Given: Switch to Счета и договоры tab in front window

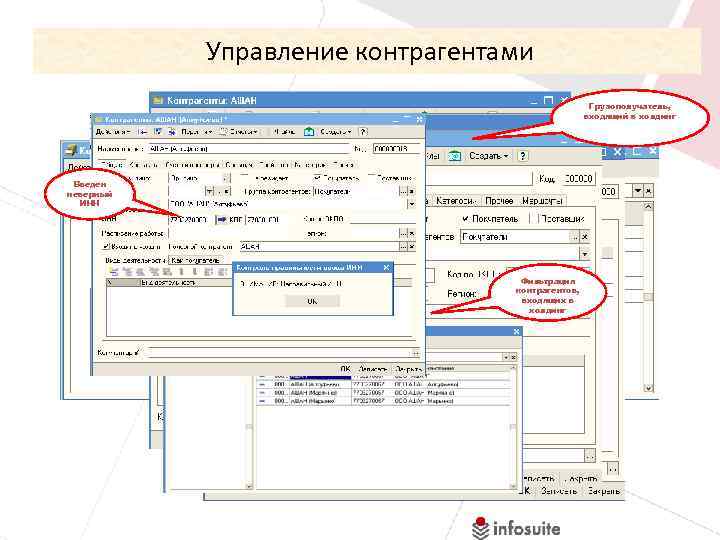Looking at the screenshot, I should tap(192, 164).
